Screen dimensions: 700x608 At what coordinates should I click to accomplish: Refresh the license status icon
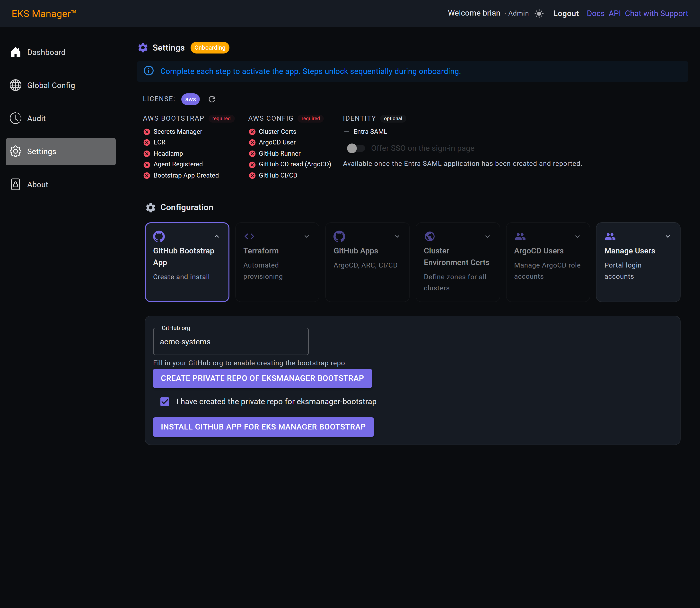212,99
